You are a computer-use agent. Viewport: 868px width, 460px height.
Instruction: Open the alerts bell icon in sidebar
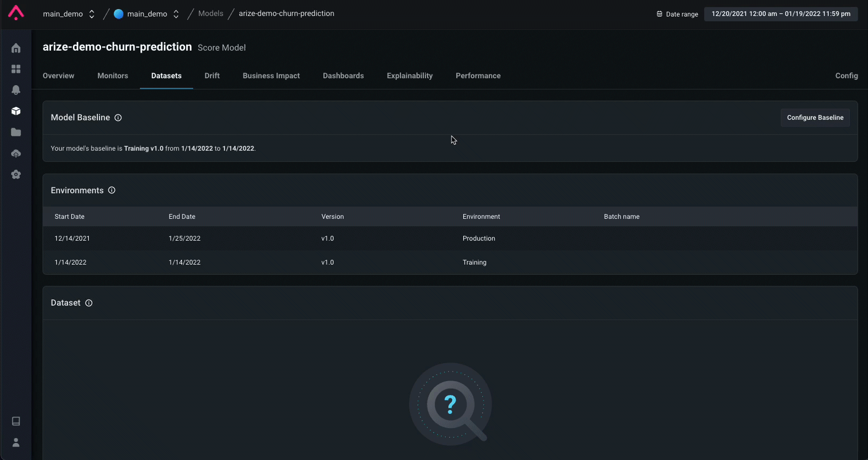[16, 90]
